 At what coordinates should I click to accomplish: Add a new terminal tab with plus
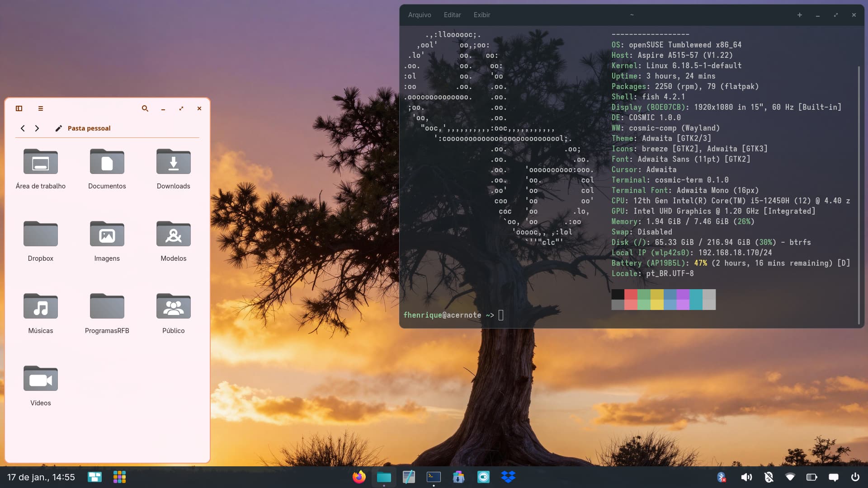click(x=799, y=15)
